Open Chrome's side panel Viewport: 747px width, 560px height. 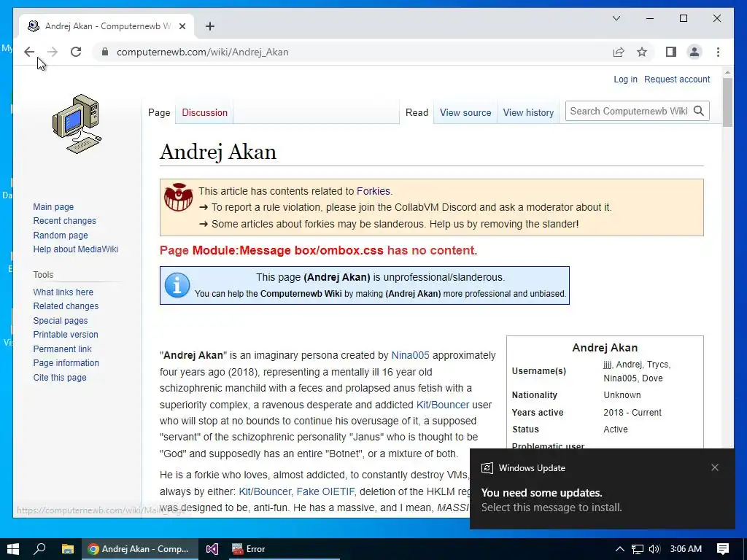tap(671, 52)
